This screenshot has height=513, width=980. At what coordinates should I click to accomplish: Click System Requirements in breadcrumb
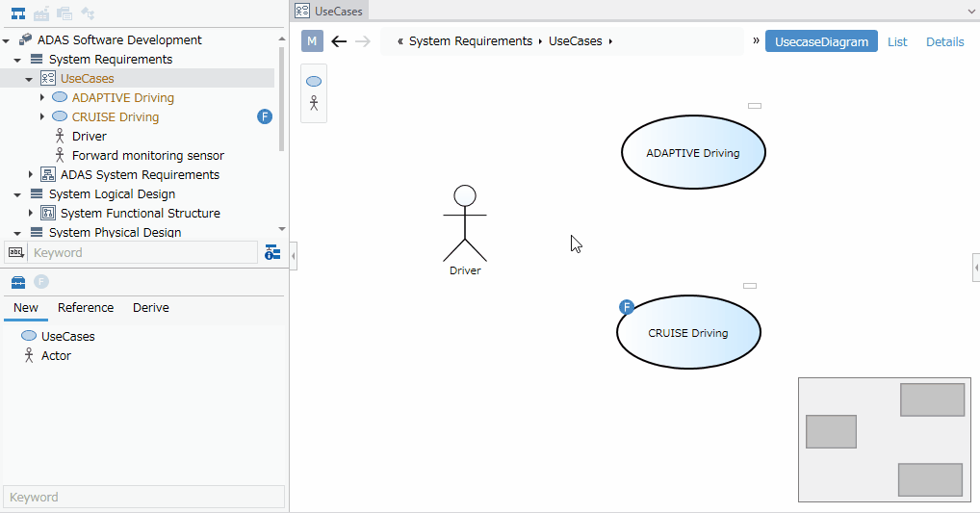coord(471,41)
